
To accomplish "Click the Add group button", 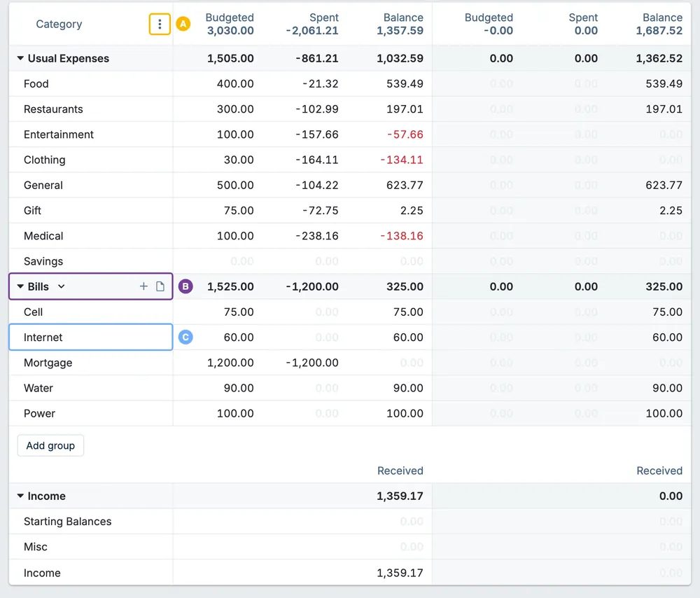I will click(50, 446).
